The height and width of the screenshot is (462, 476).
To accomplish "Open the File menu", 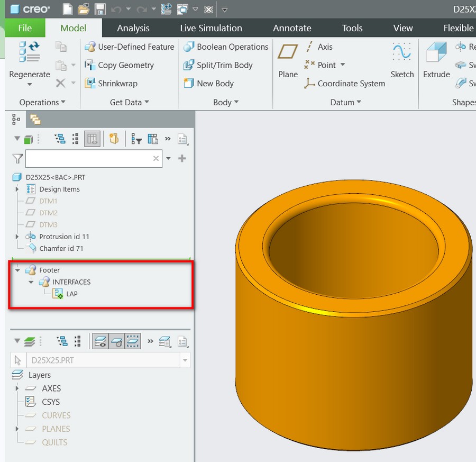I will [25, 28].
